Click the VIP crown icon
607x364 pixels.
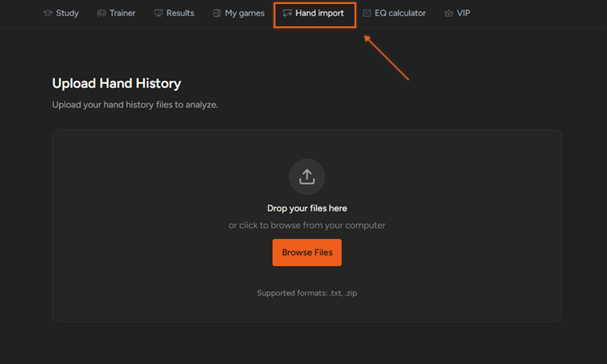449,13
